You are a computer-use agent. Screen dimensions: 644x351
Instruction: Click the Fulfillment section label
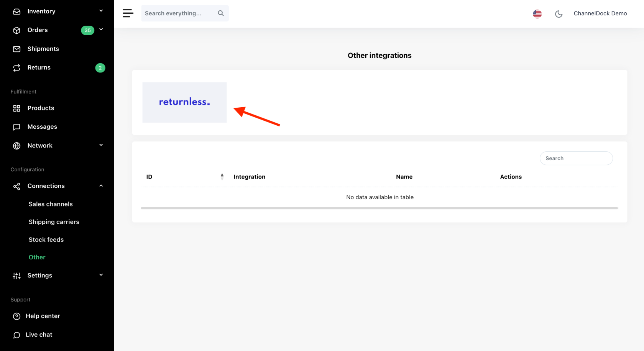click(23, 92)
